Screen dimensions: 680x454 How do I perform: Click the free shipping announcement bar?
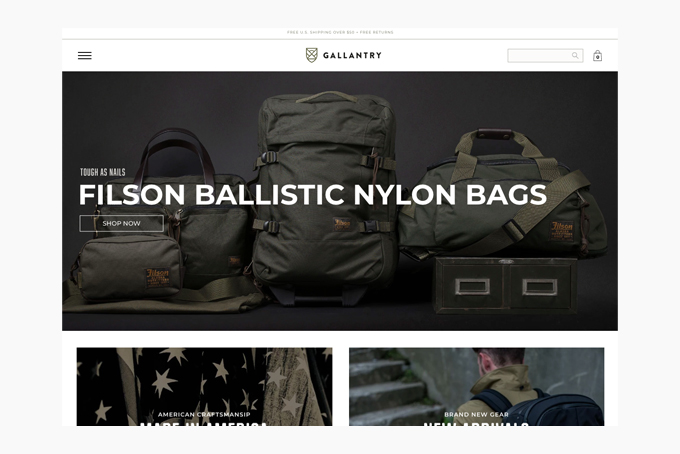(x=340, y=33)
